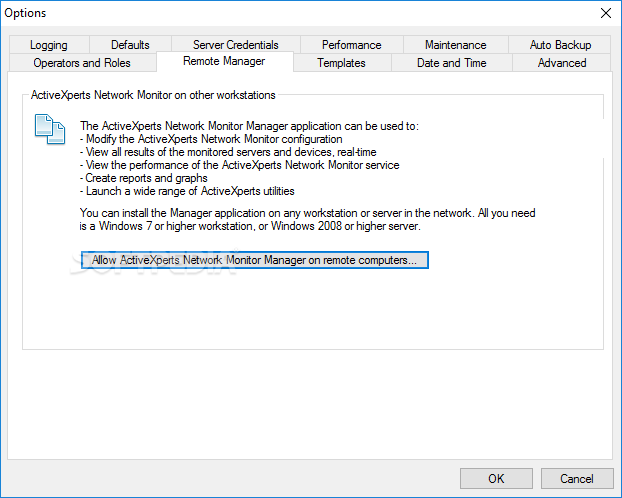This screenshot has width=622, height=498.
Task: Open the Logging tab
Action: pyautogui.click(x=49, y=44)
